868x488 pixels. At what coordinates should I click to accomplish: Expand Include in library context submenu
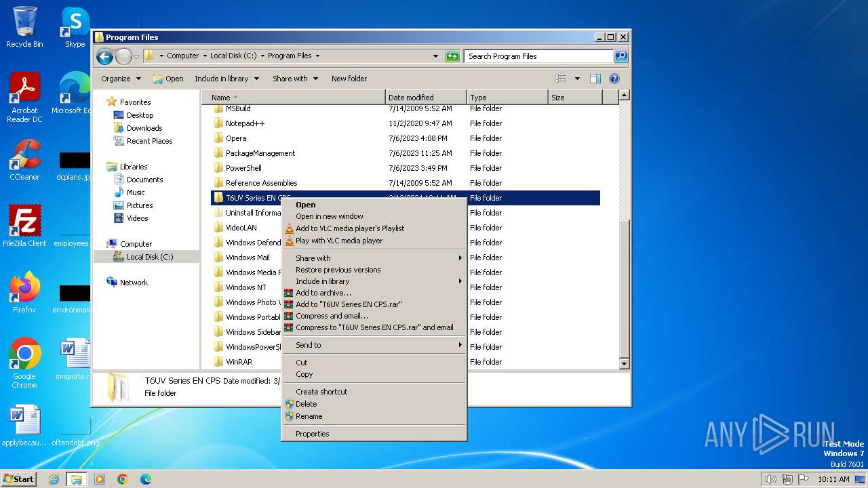[x=374, y=281]
